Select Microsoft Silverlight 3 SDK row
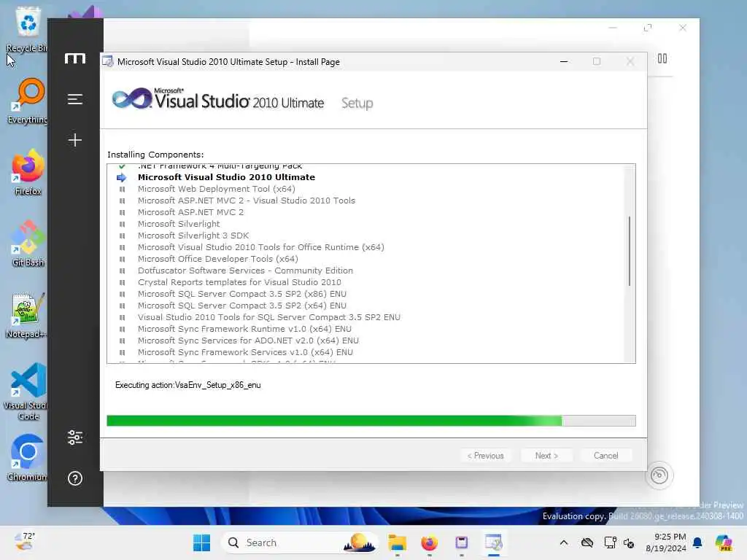The height and width of the screenshot is (560, 747). click(x=193, y=236)
